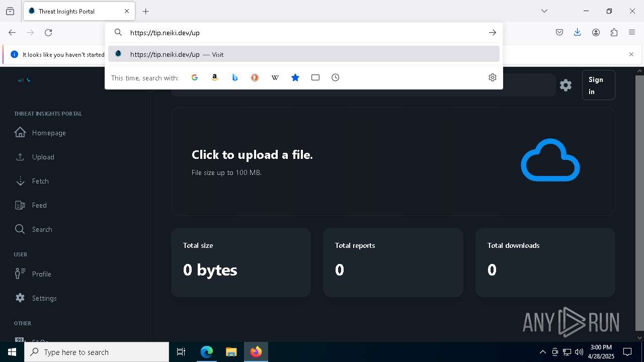Image resolution: width=644 pixels, height=362 pixels.
Task: Search this time with Wikipedia
Action: coord(275,77)
